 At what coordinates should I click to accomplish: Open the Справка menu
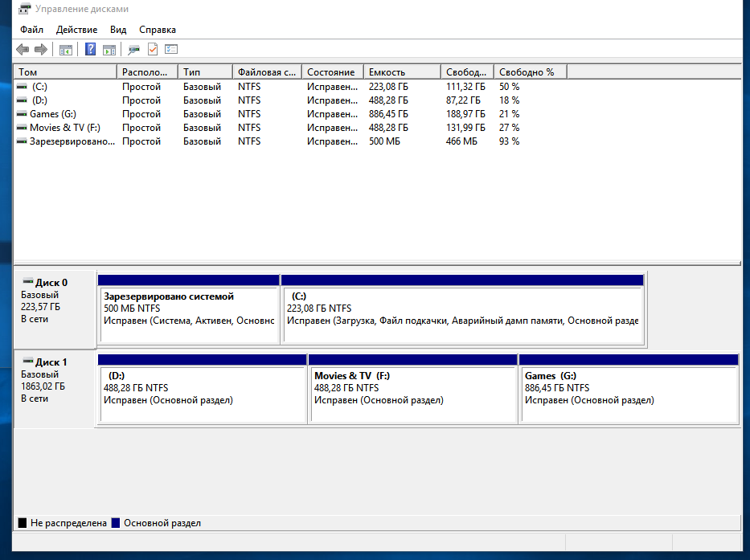(x=157, y=30)
